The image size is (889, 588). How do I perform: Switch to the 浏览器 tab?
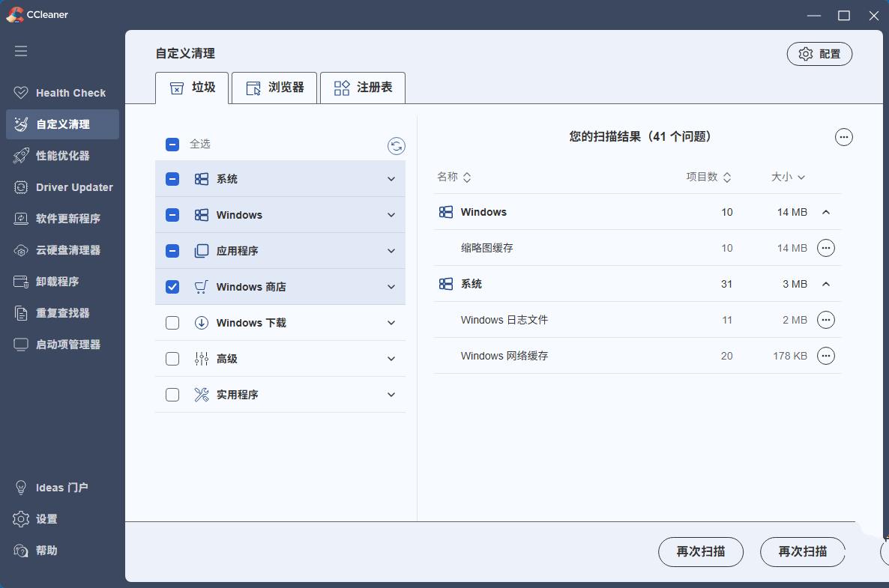274,88
